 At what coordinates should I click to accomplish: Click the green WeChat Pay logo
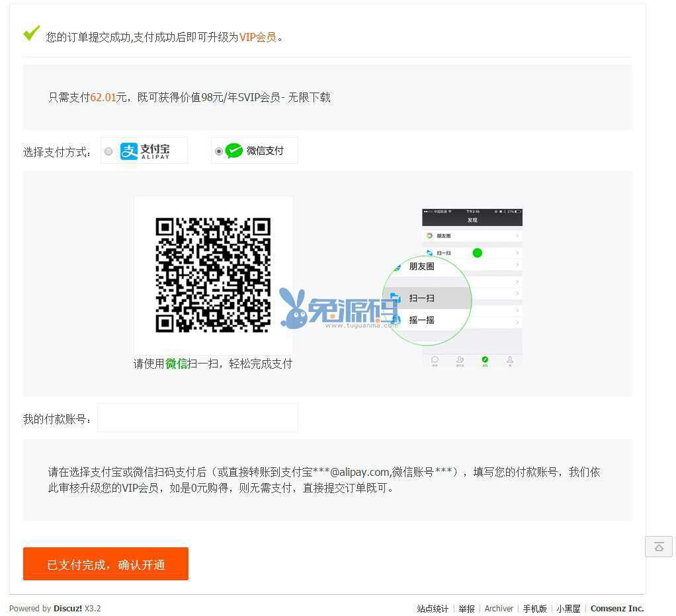[234, 151]
